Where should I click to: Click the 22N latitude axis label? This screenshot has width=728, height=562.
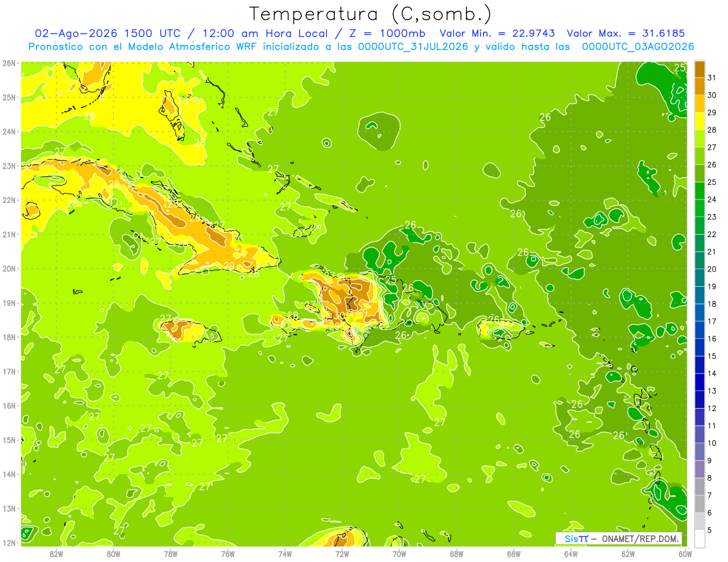[x=9, y=200]
